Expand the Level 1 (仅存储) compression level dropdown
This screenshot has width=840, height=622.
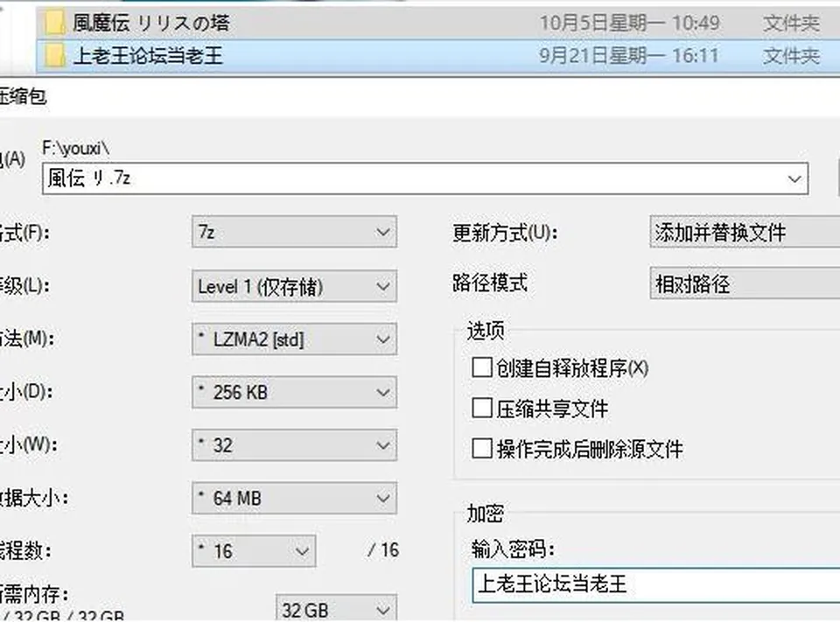294,286
